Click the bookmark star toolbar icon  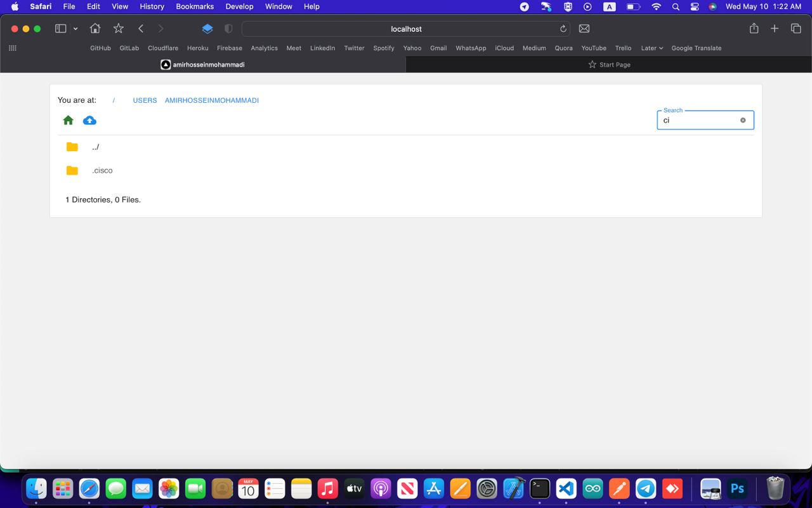(119, 29)
